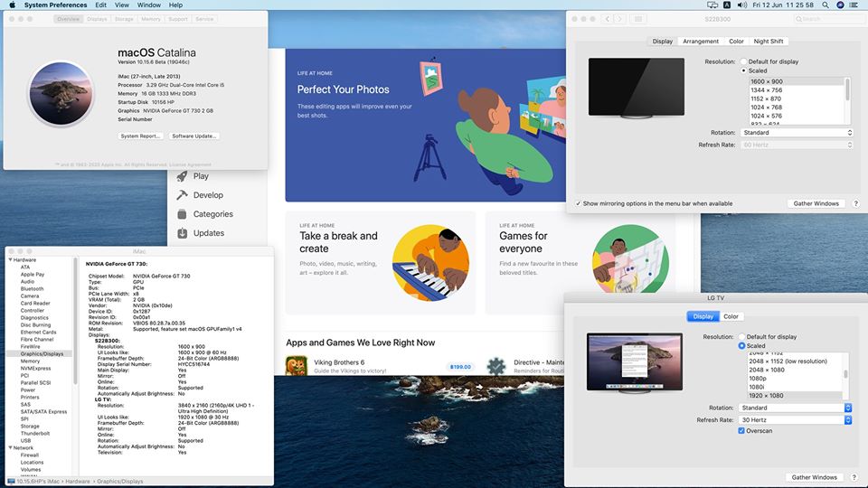This screenshot has height=488, width=868.
Task: Select 2048 × 1080 resolution in LG TV list
Action: (x=795, y=370)
